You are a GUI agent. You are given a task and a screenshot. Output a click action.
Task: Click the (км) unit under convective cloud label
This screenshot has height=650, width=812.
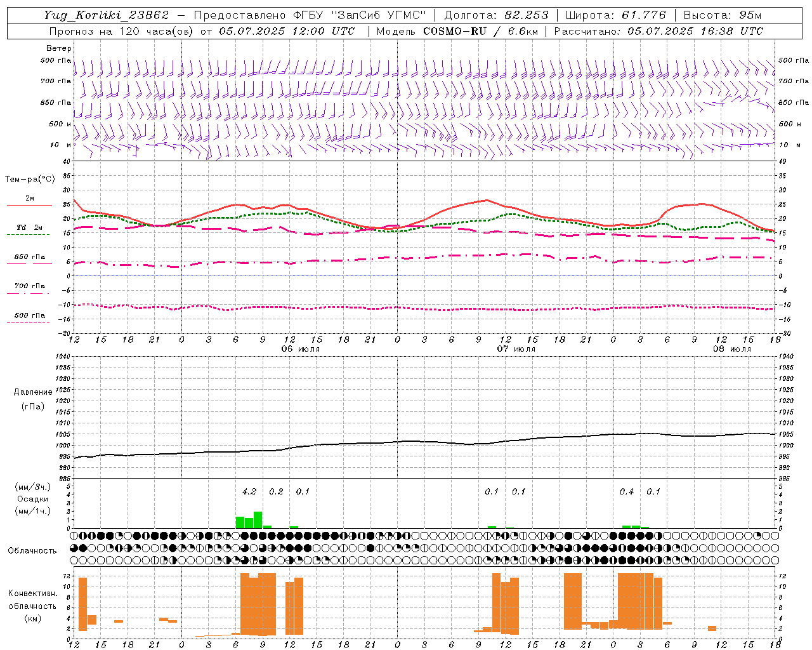pyautogui.click(x=33, y=618)
